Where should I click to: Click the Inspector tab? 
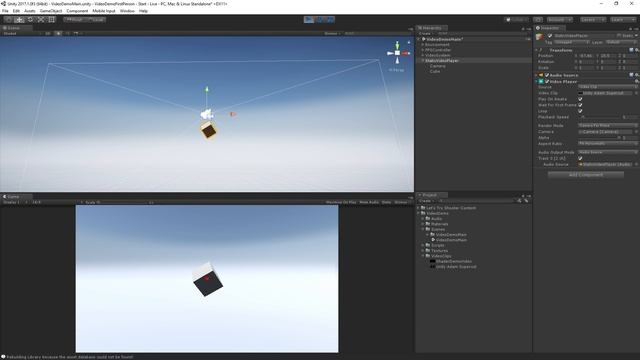[549, 28]
